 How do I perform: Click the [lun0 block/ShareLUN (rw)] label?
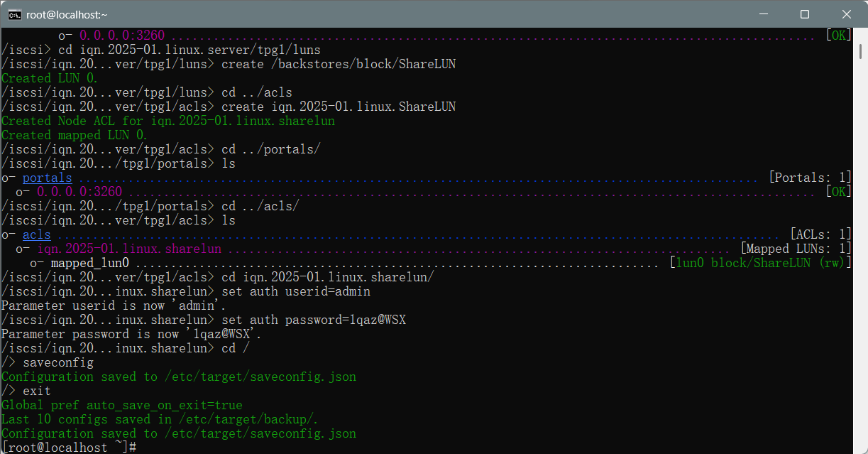760,263
